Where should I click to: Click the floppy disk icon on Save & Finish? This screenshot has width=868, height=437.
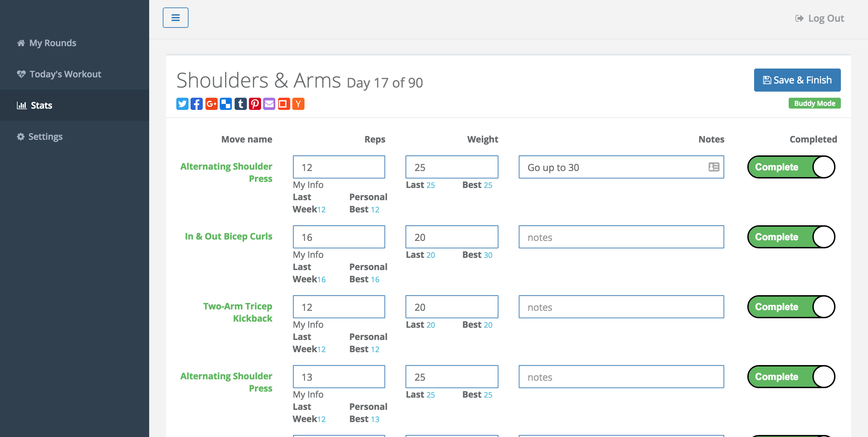coord(767,80)
